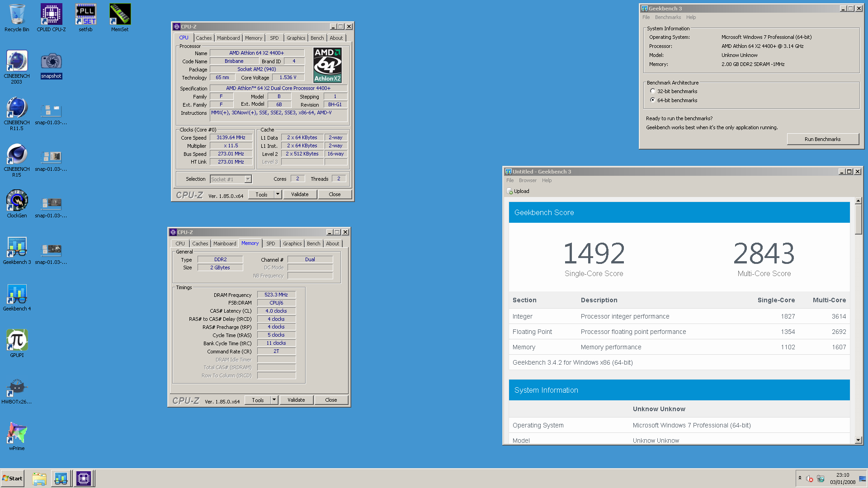Click the Core Speed 3139.64 MHz field
Viewport: 868px width, 488px height.
click(x=231, y=137)
